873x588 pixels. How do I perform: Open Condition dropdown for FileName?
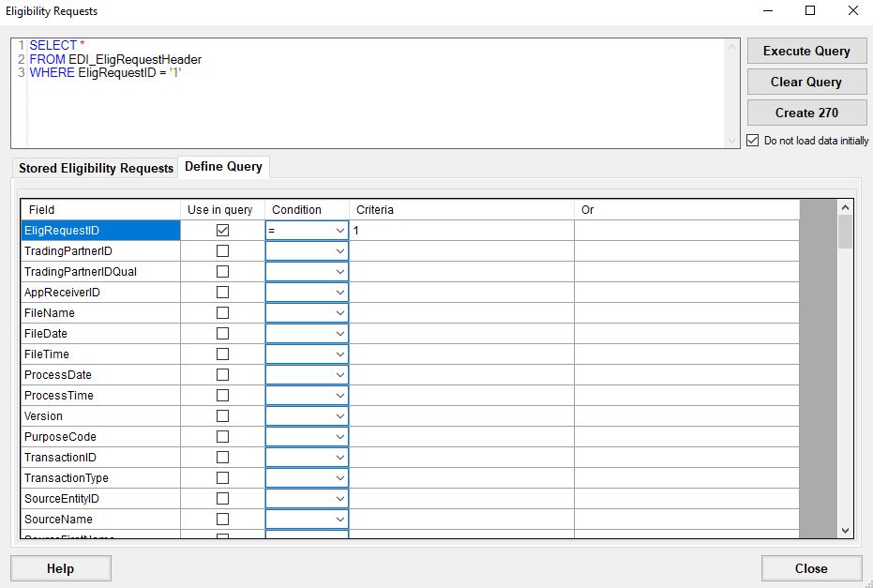[307, 313]
